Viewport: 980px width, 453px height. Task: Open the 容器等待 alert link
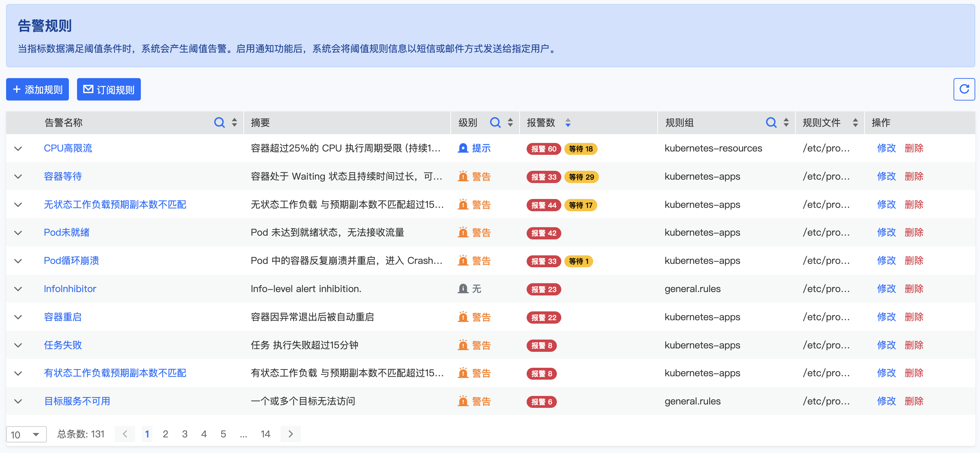63,176
